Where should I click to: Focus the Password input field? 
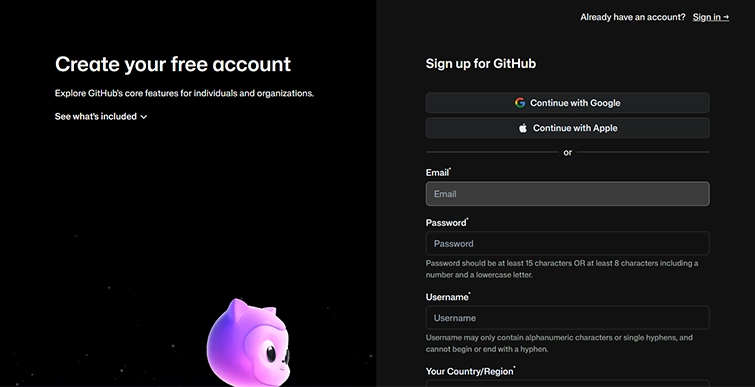(567, 243)
